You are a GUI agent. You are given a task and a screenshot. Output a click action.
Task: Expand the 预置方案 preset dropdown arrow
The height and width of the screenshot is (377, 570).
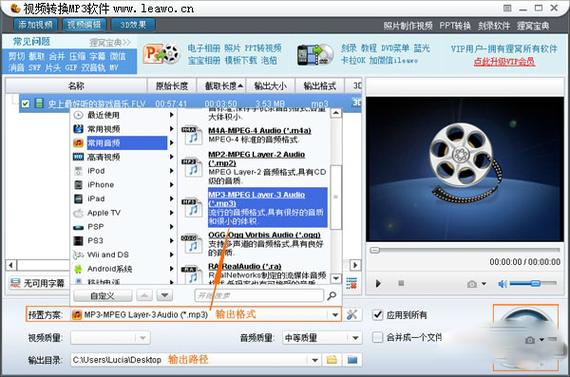pos(335,315)
